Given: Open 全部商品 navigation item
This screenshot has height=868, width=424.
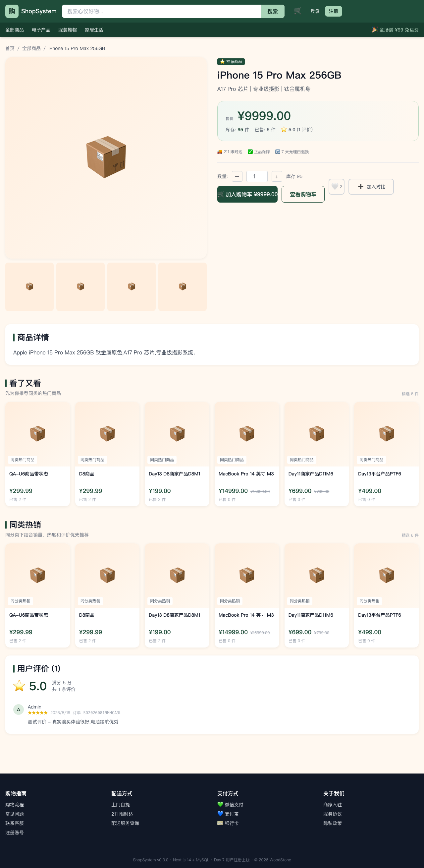Looking at the screenshot, I should [15, 30].
